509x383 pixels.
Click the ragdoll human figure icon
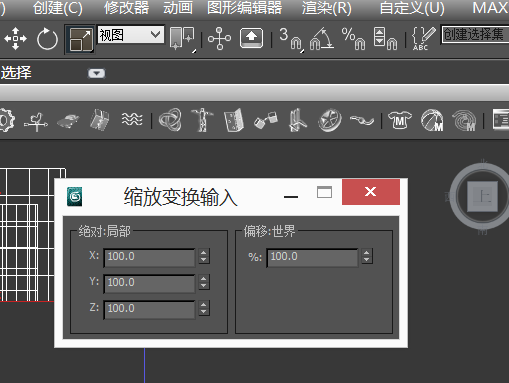pos(202,120)
